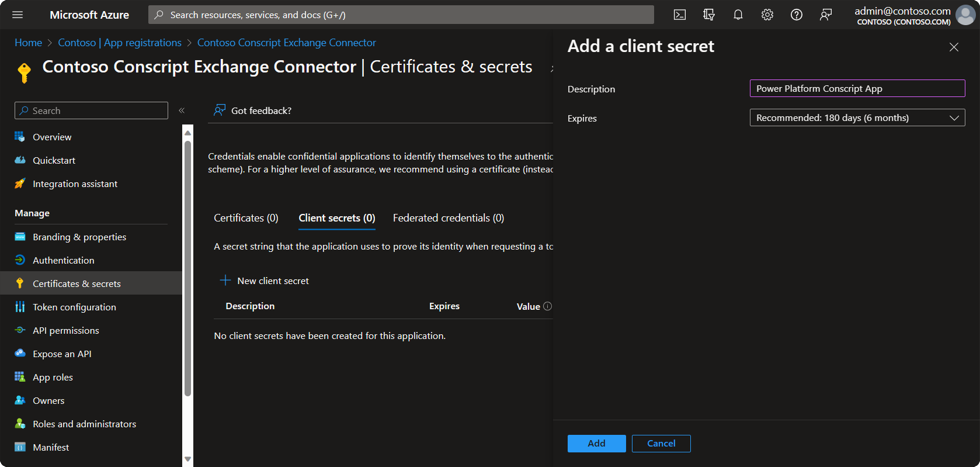This screenshot has height=467, width=980.
Task: Click the admin@contoso.com account label
Action: point(902,11)
